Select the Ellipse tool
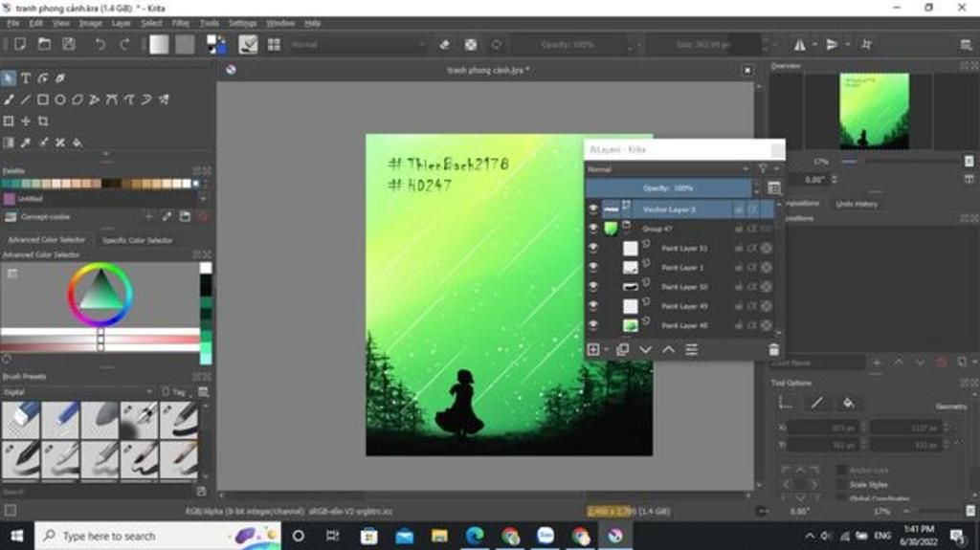This screenshot has height=550, width=980. [x=60, y=99]
